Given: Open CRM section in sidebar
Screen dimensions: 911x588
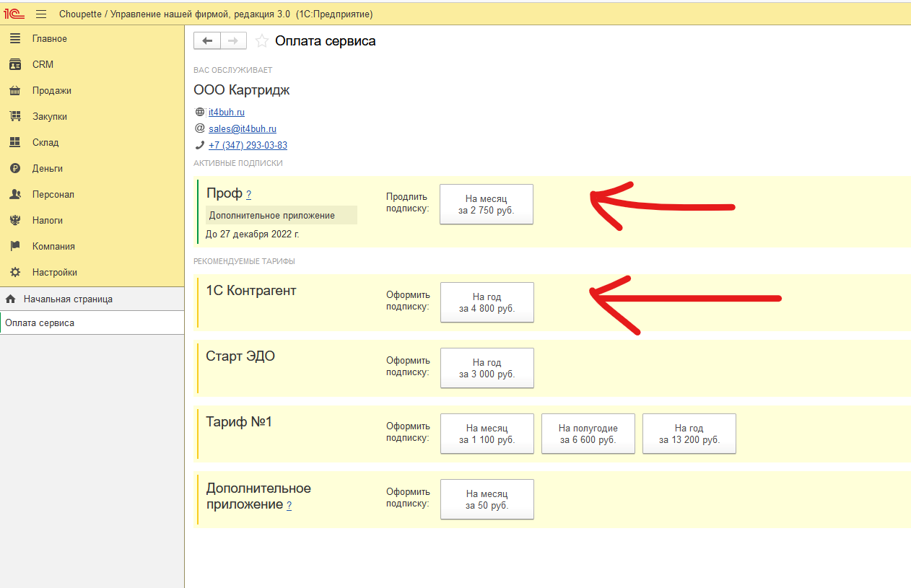Looking at the screenshot, I should 43,64.
